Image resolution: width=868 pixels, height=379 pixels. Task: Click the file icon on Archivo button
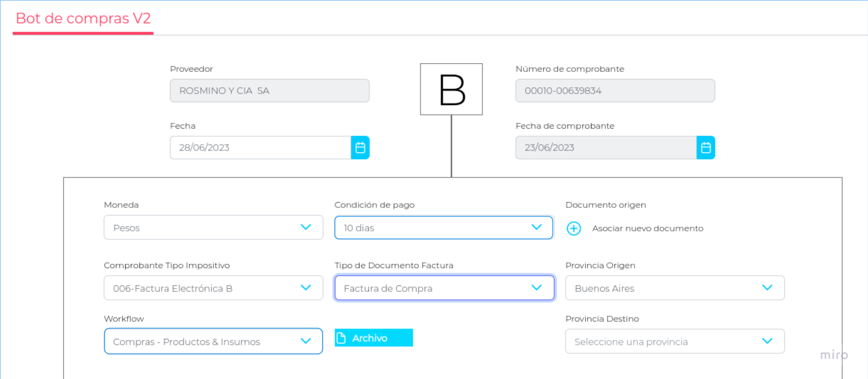point(341,338)
